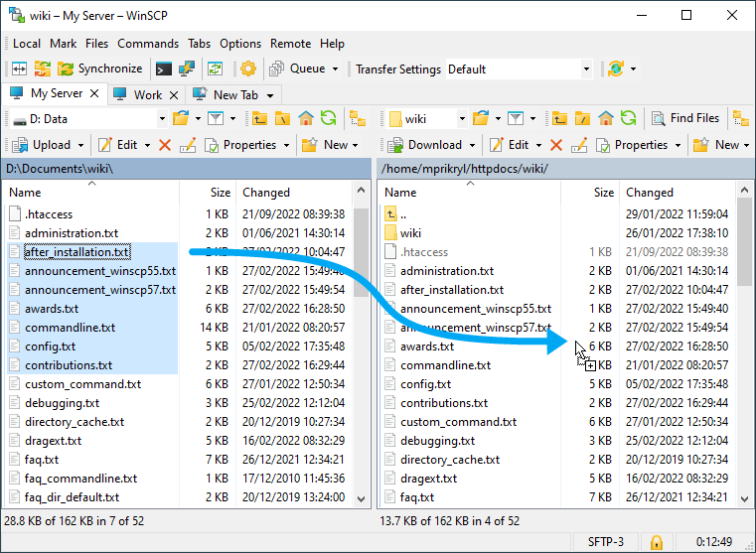Image resolution: width=756 pixels, height=553 pixels.
Task: Open the Transfer Settings Default dropdown
Action: (586, 69)
